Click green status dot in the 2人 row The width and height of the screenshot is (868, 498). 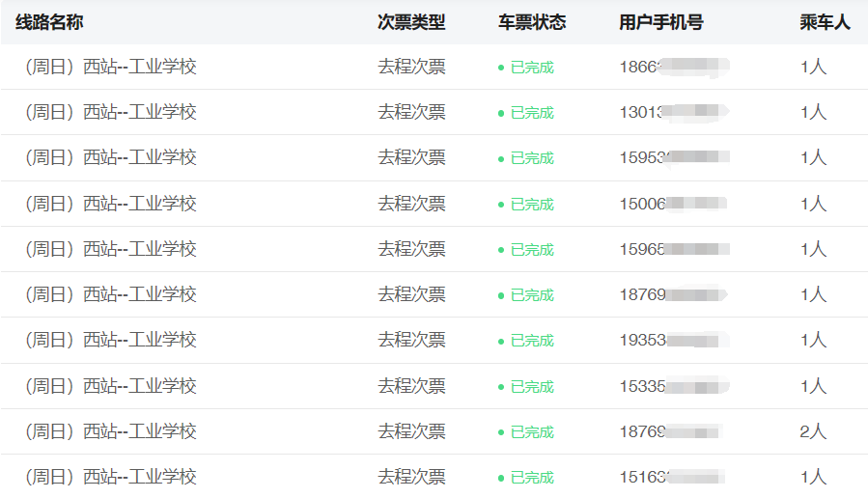[501, 432]
